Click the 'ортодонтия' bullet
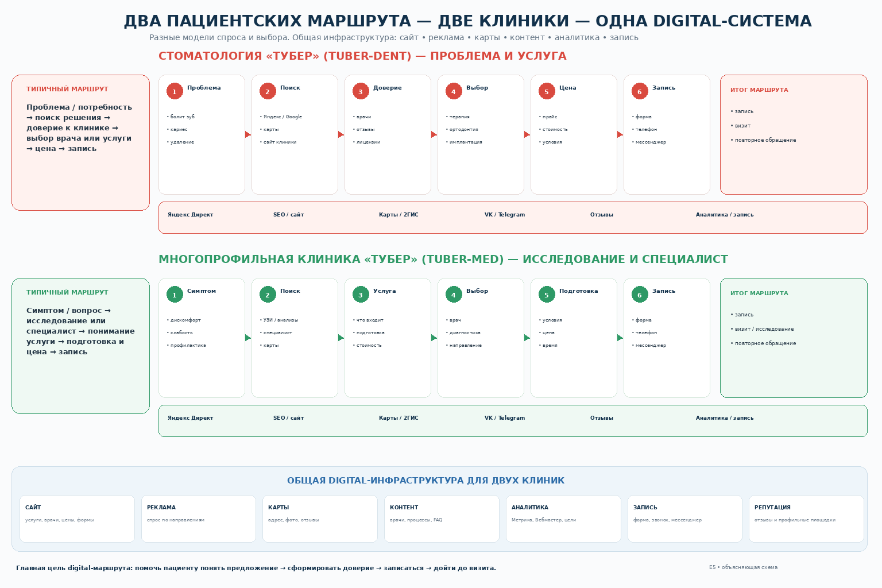 pyautogui.click(x=462, y=130)
